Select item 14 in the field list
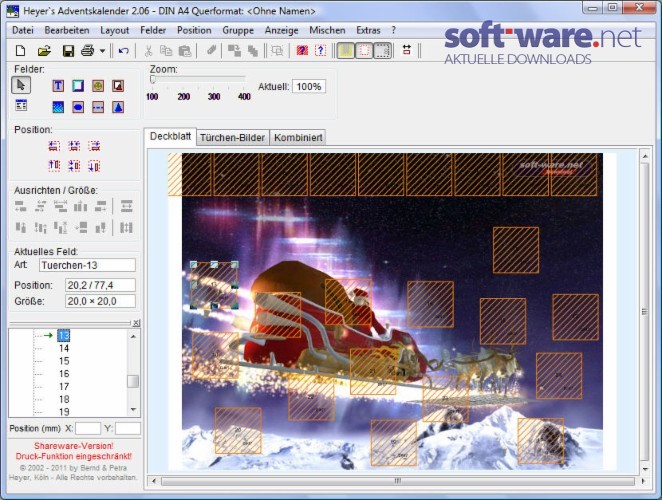Image resolution: width=662 pixels, height=500 pixels. (x=64, y=348)
